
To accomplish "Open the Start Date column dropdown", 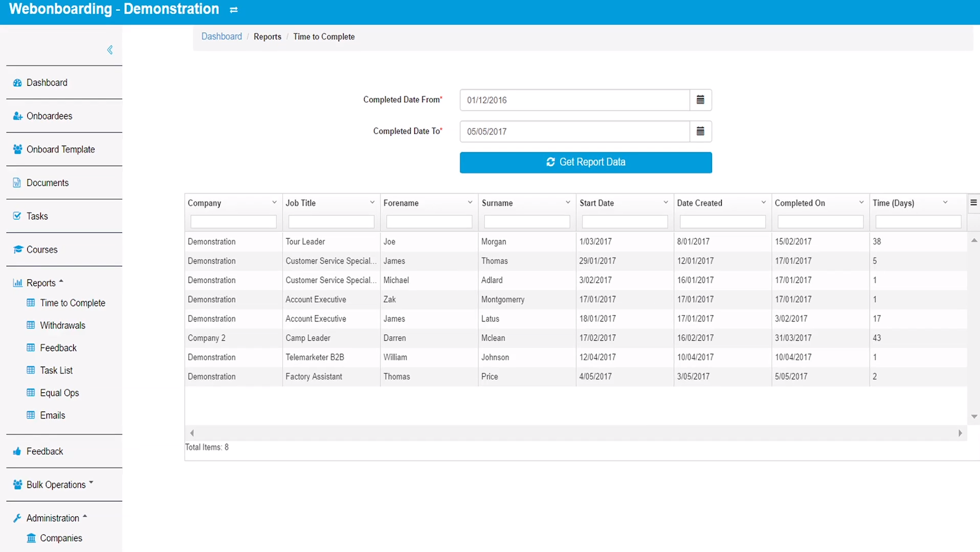I will 665,202.
